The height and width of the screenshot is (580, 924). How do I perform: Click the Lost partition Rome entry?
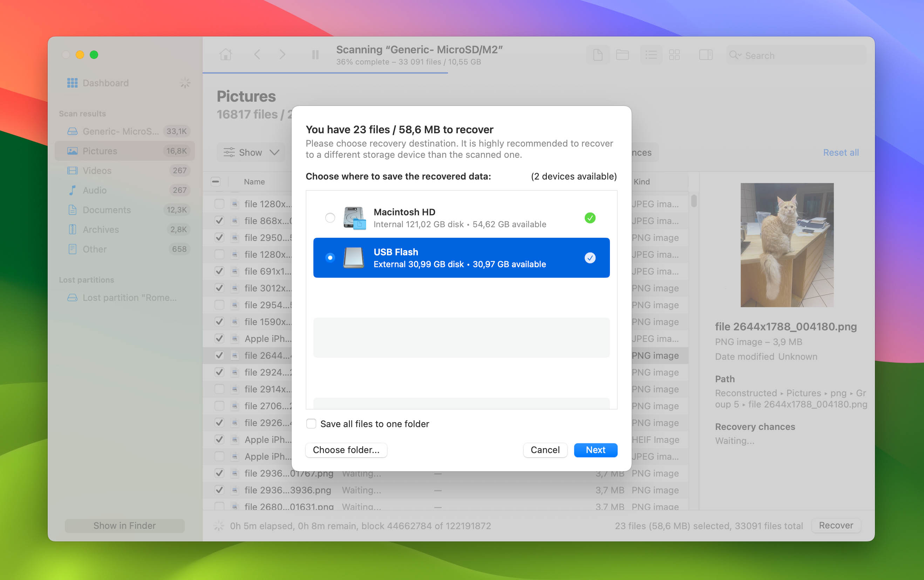coord(127,297)
